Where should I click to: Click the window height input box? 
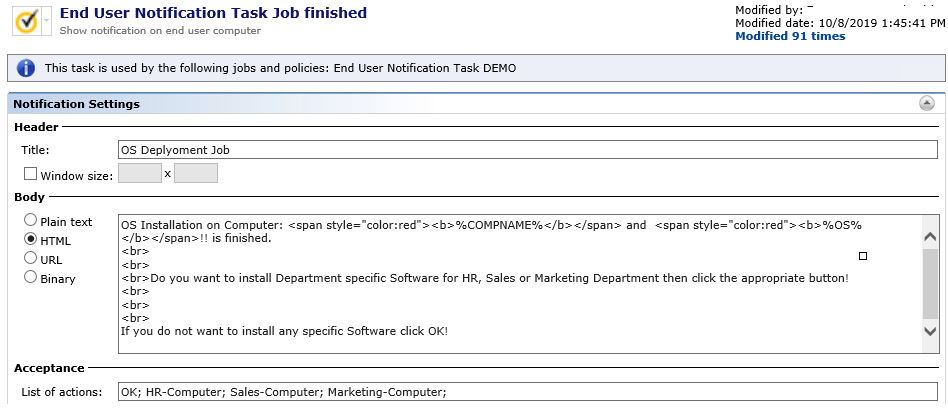coord(196,174)
